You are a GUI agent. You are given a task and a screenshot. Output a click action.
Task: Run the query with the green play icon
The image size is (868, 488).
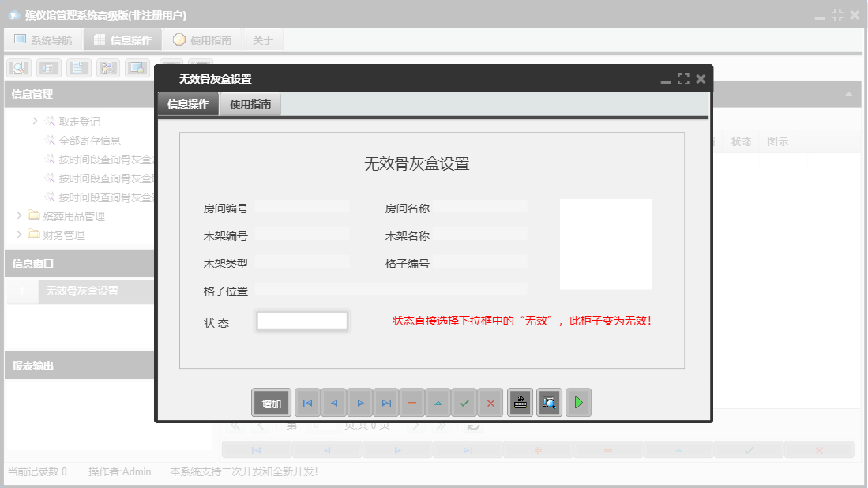[x=577, y=402]
